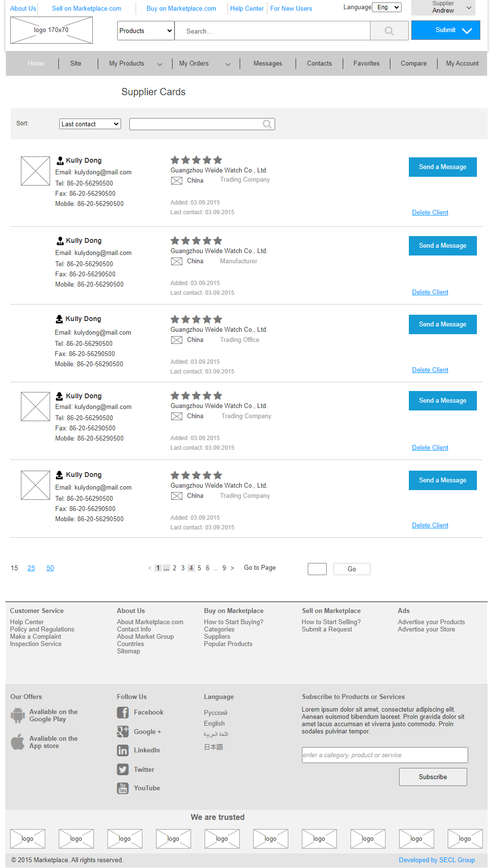Click the Apple icon for App store
Viewport: 491px width, 868px height.
tap(18, 742)
